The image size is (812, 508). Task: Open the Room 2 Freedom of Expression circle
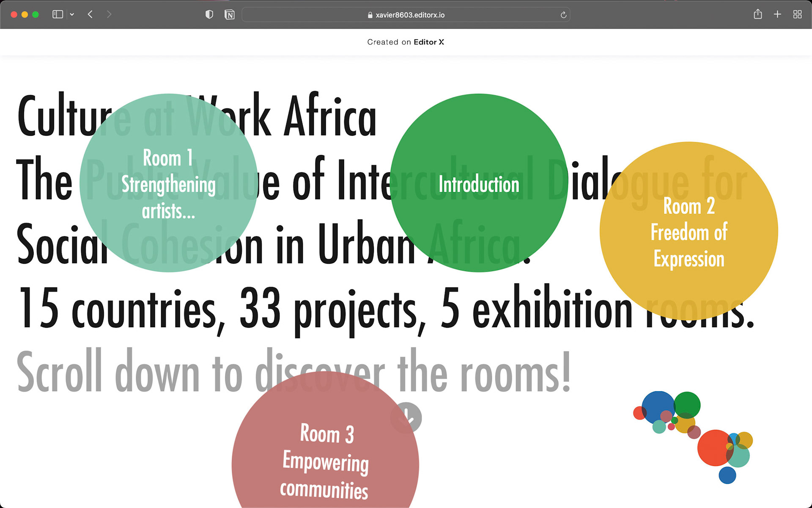click(x=689, y=231)
